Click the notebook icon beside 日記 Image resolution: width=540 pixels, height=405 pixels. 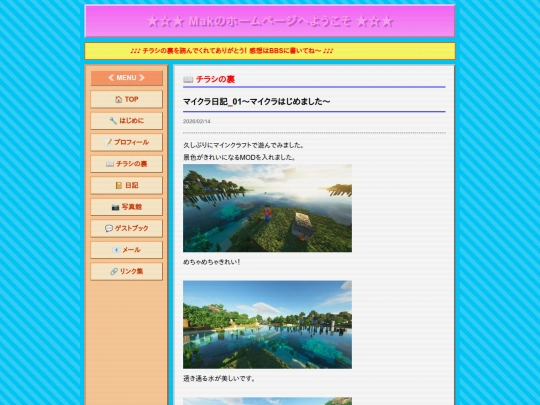(x=119, y=185)
